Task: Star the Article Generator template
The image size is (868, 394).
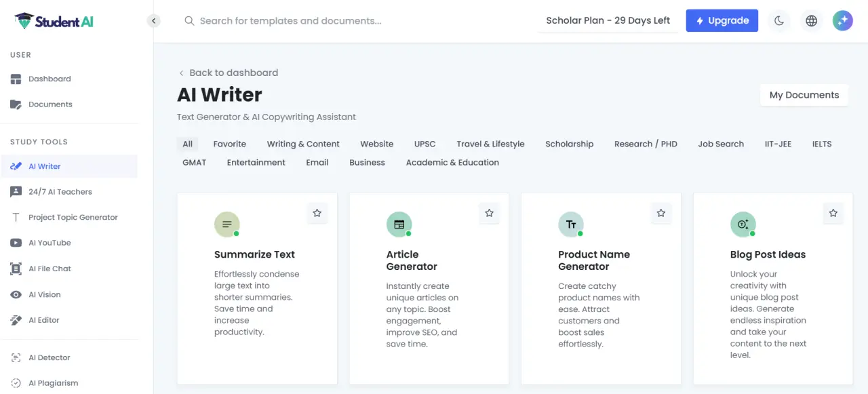Action: [489, 213]
